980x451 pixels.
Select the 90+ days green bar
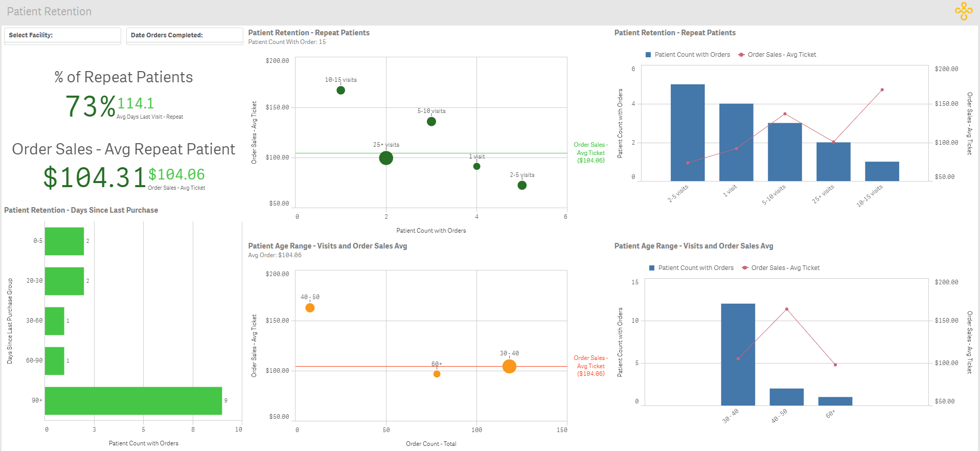coord(133,400)
